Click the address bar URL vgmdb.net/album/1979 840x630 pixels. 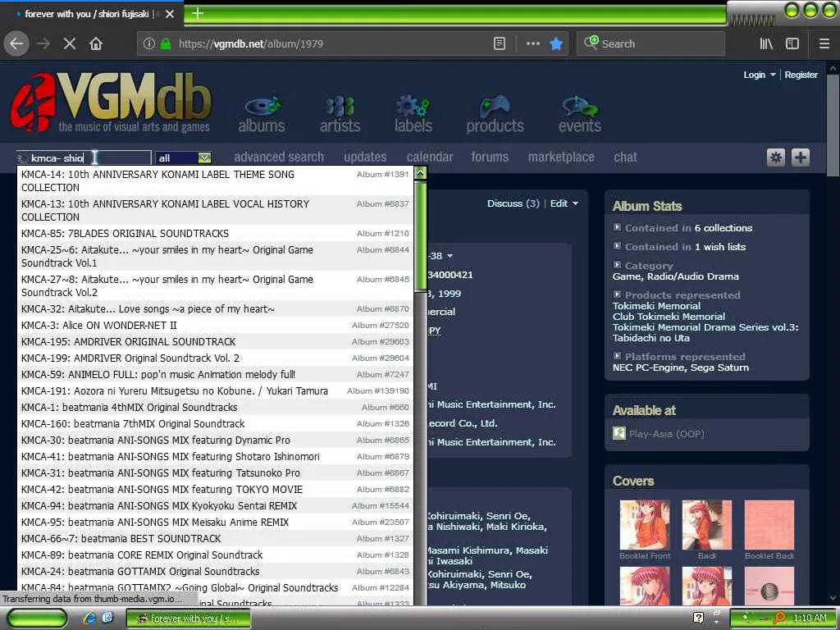pyautogui.click(x=250, y=44)
